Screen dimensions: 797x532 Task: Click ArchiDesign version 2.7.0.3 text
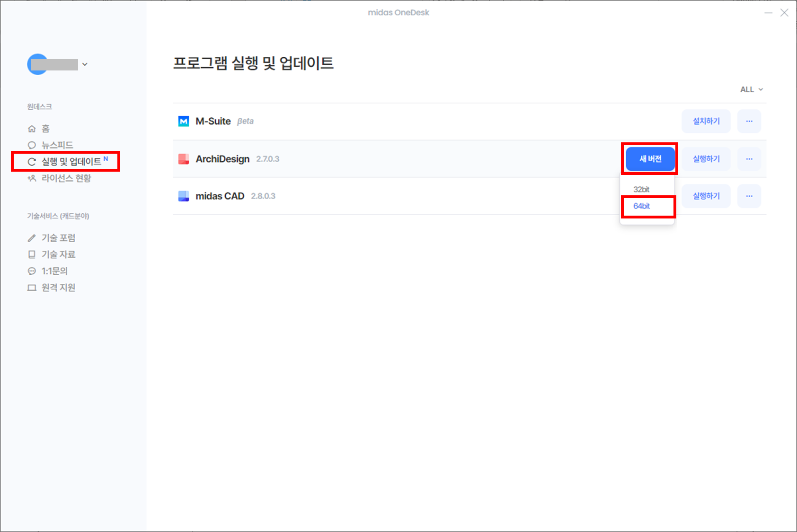click(268, 159)
